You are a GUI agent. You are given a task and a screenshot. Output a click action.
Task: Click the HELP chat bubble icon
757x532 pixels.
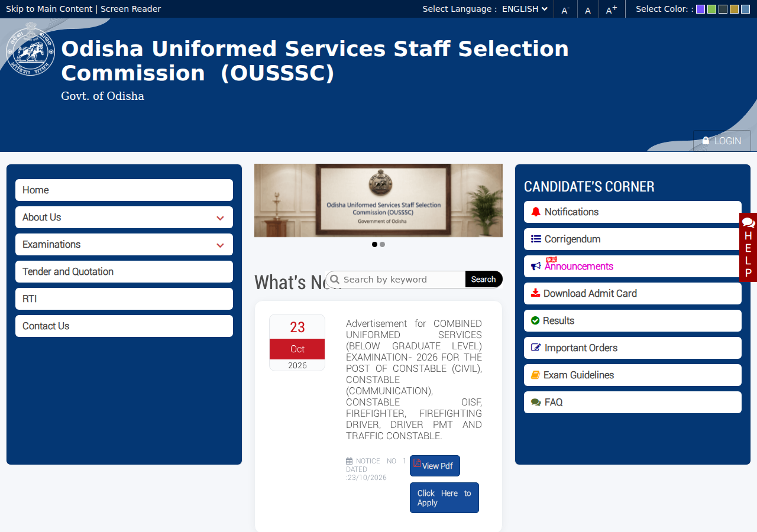coord(748,223)
